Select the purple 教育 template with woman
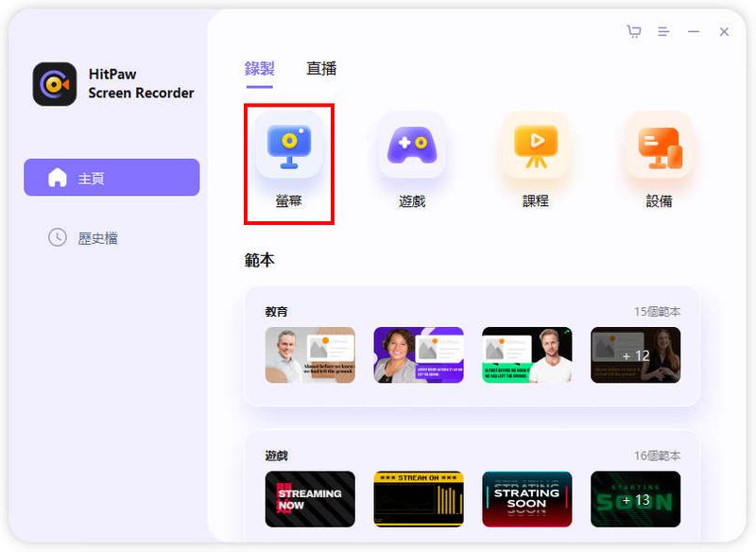756x552 pixels. pos(419,354)
